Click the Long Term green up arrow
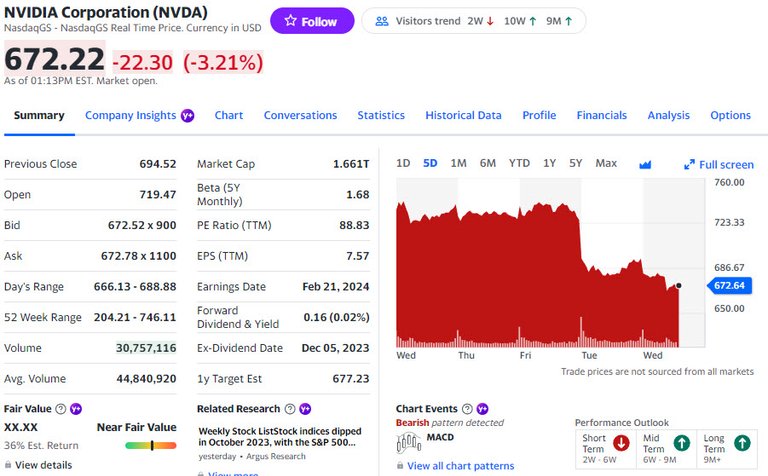 [x=743, y=443]
